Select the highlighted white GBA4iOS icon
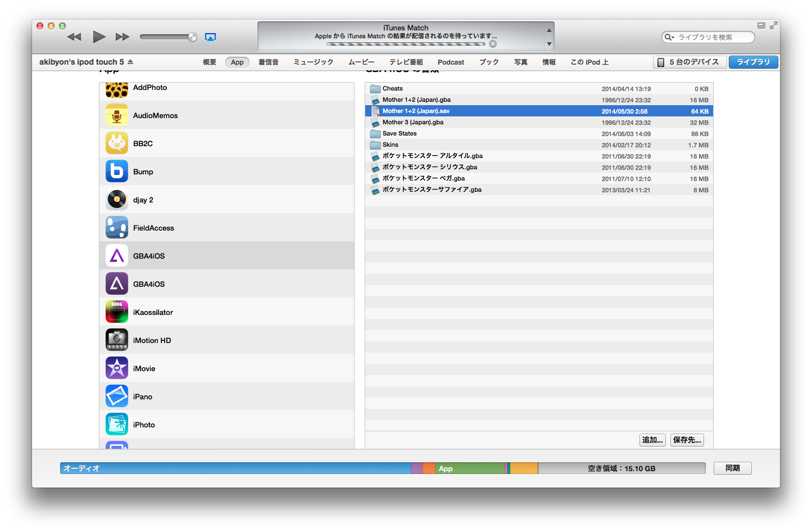Image resolution: width=812 pixels, height=532 pixels. 117,256
